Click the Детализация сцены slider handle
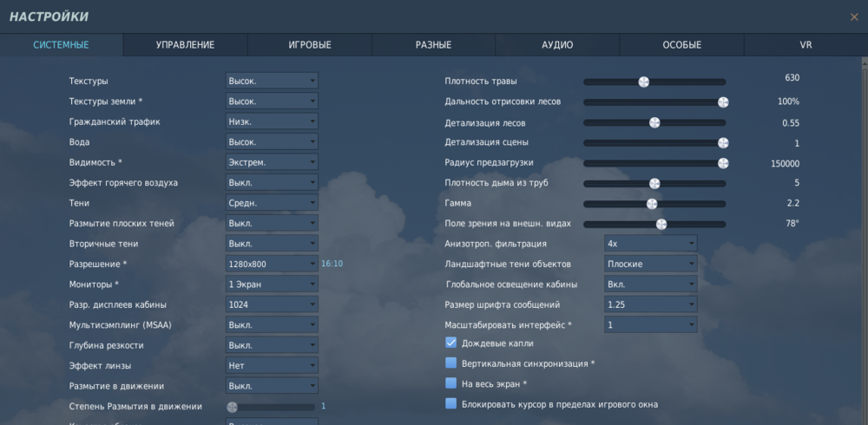The width and height of the screenshot is (868, 425). (x=723, y=143)
